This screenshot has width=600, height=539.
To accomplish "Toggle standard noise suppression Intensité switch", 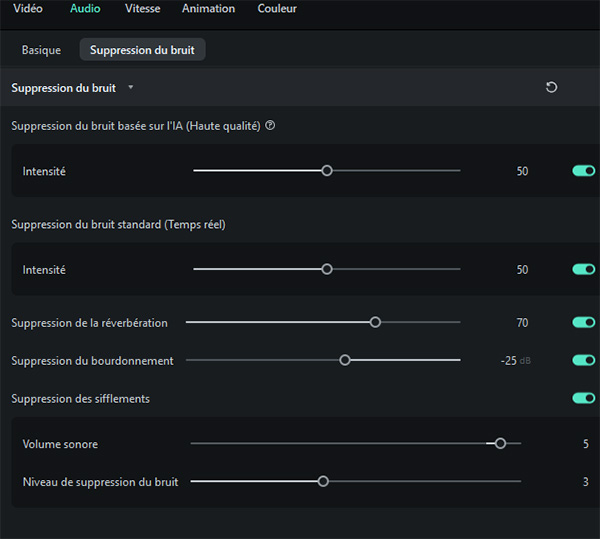I will pos(583,269).
